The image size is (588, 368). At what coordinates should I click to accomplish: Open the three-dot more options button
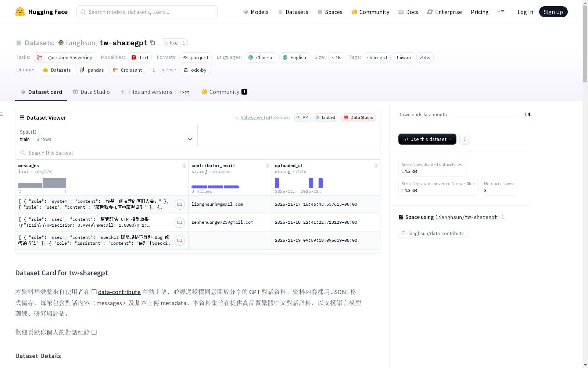pos(465,139)
